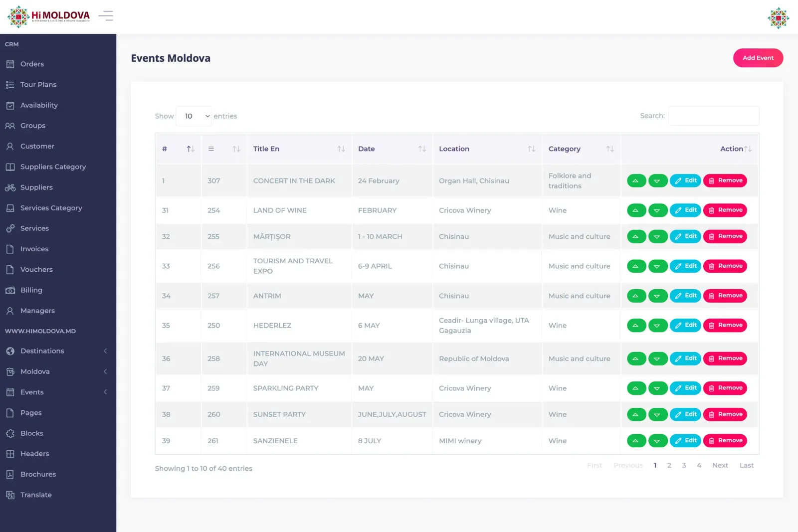Edit the SUNSET PARTY event
Screen dimensions: 798x532
pos(685,414)
